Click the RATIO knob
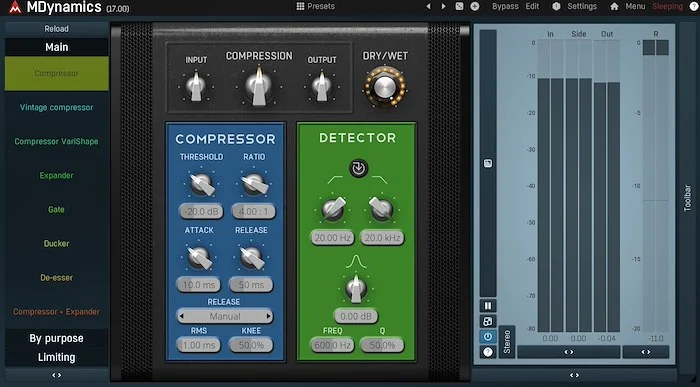Viewport: 700px width, 387px height. pos(254,184)
